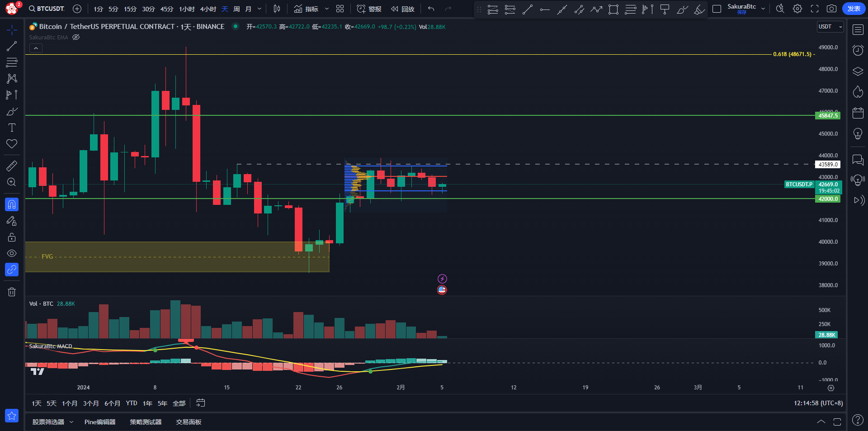Start bar replay mode
Screen dimensions: 868x431
403,9
